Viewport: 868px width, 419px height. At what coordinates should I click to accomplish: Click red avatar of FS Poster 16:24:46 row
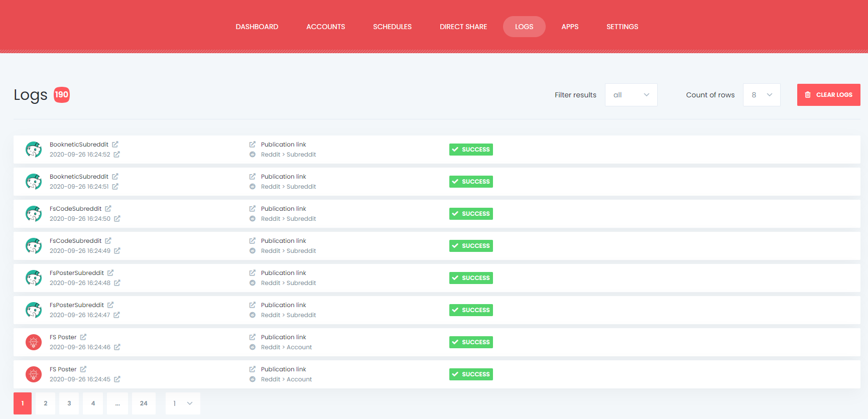coord(34,342)
